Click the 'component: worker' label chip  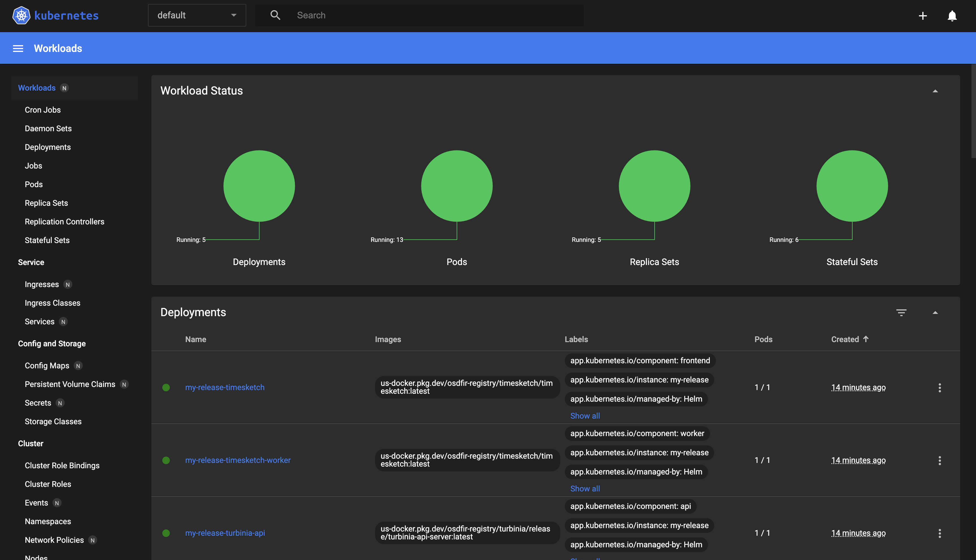click(637, 434)
